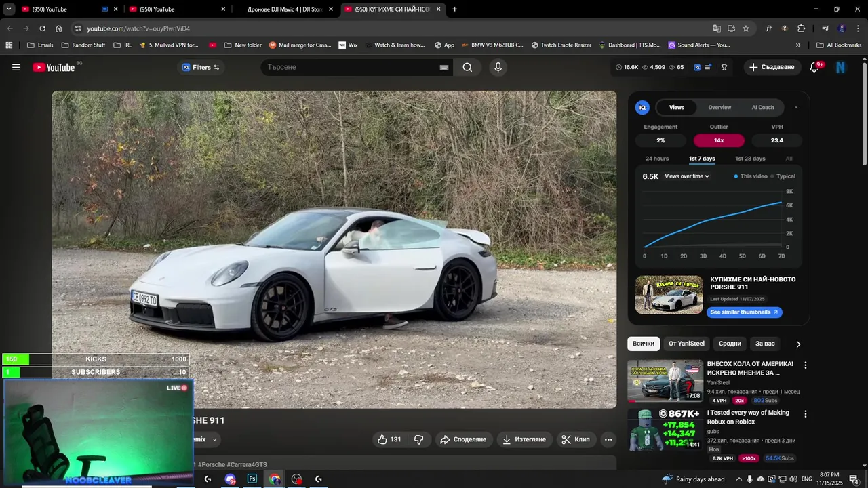Open YouTube notifications bell
Screen dimensions: 868x488
pos(814,67)
